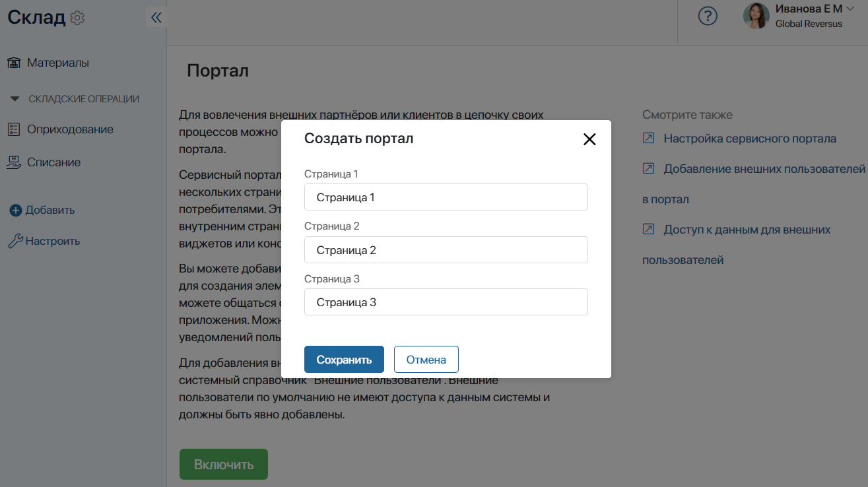Click the Портал page heading
The image size is (868, 487).
218,71
